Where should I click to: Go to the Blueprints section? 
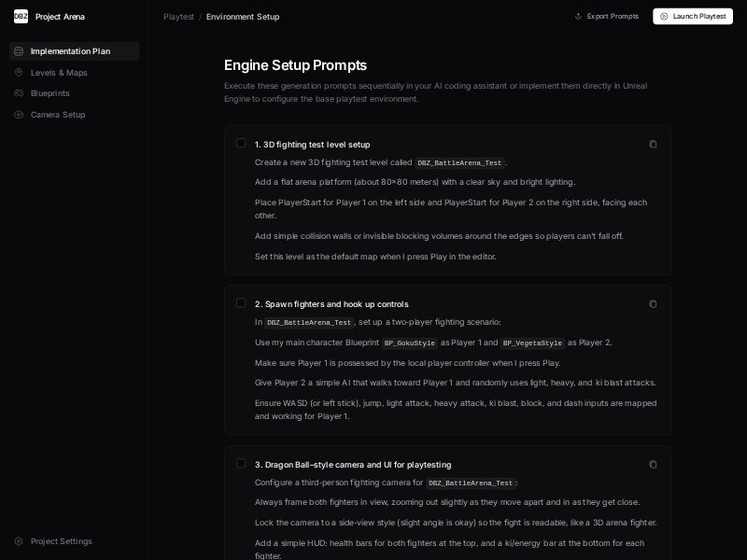pyautogui.click(x=49, y=93)
